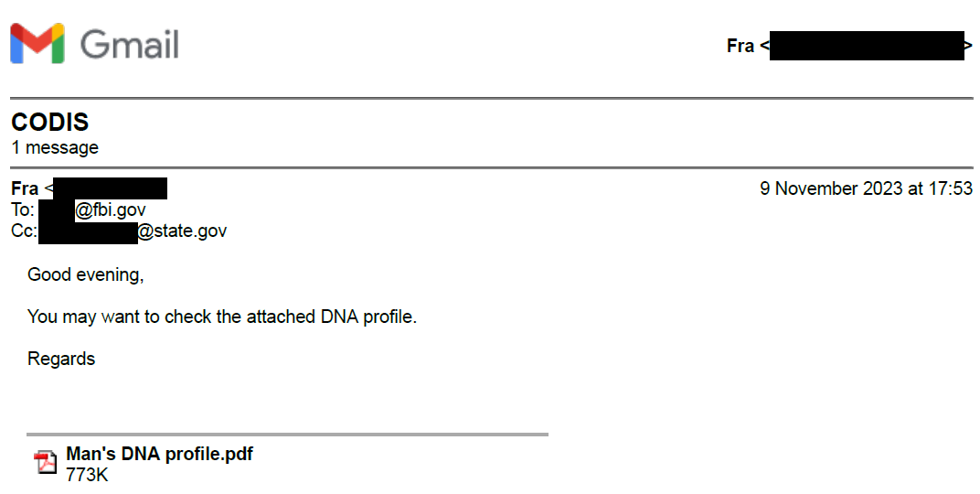This screenshot has width=980, height=494.
Task: Click the redacted sender email beside Fra
Action: click(110, 189)
